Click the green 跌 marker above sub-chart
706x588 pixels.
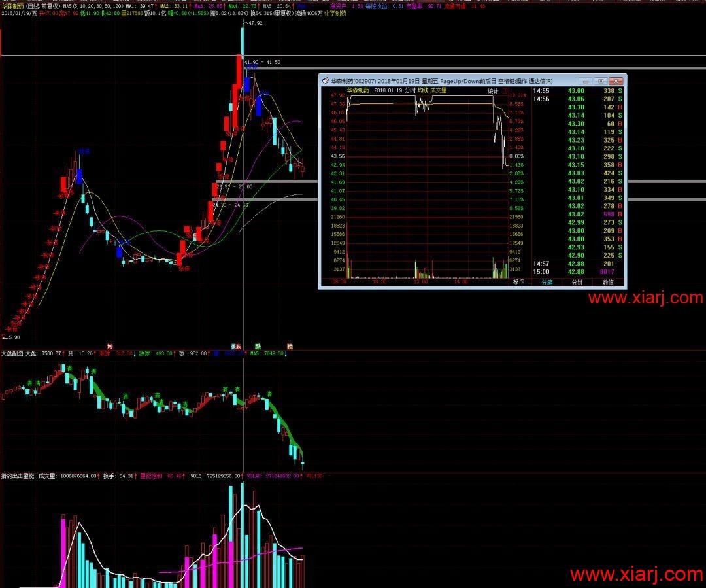258,347
